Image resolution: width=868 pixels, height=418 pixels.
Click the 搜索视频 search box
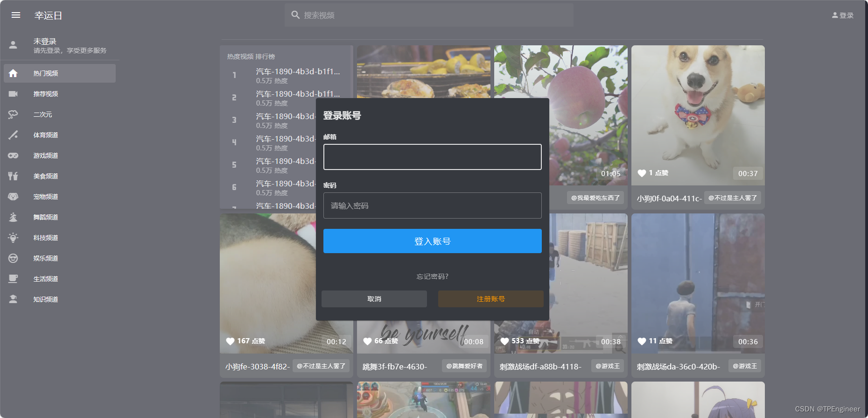coord(429,15)
